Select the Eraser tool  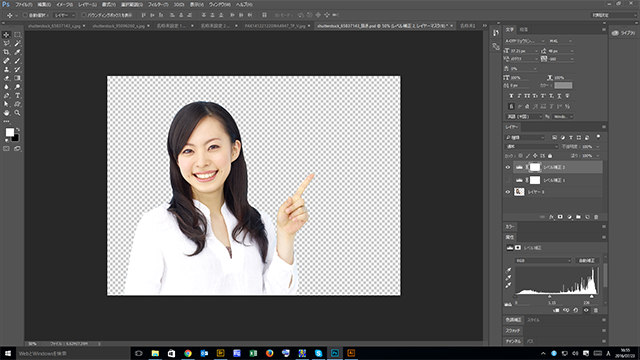tap(6, 78)
